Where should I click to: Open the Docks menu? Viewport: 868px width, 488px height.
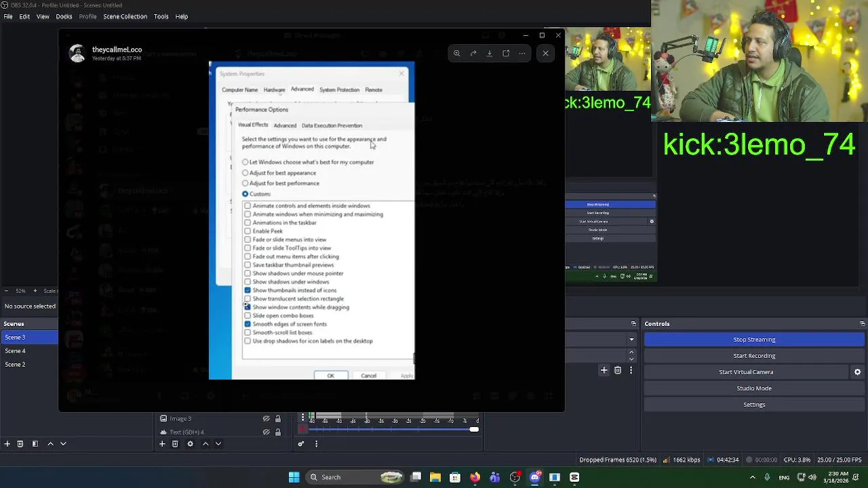pyautogui.click(x=64, y=16)
